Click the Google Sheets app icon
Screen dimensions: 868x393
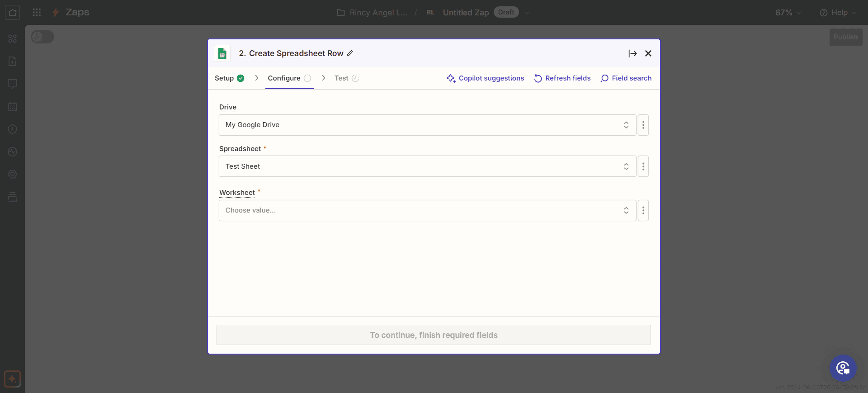tap(222, 53)
